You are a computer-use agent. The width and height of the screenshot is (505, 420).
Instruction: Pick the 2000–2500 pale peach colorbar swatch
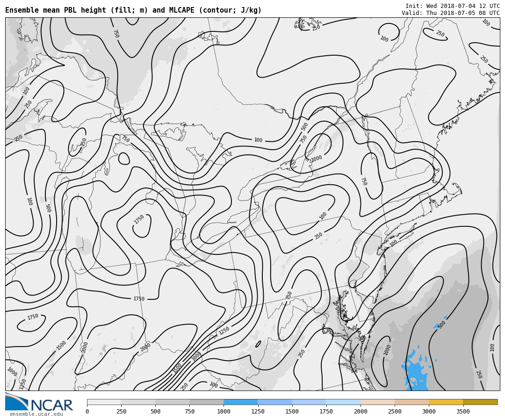[377, 402]
